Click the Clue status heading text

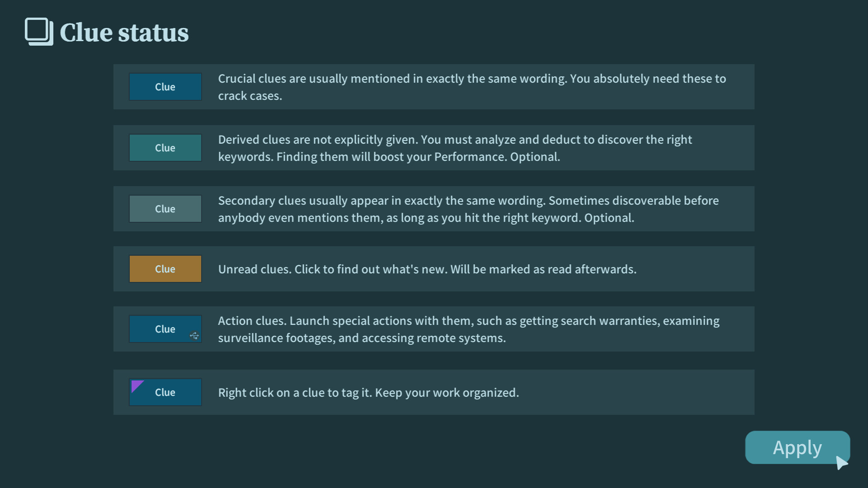tap(124, 33)
